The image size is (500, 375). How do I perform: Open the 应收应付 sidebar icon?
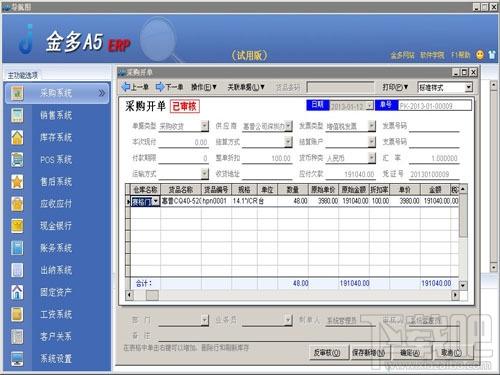click(17, 204)
